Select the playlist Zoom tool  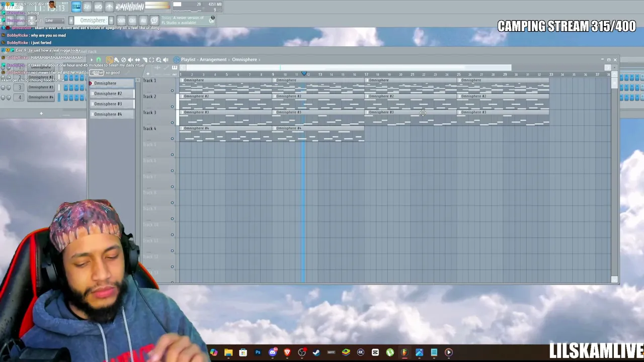pyautogui.click(x=158, y=60)
